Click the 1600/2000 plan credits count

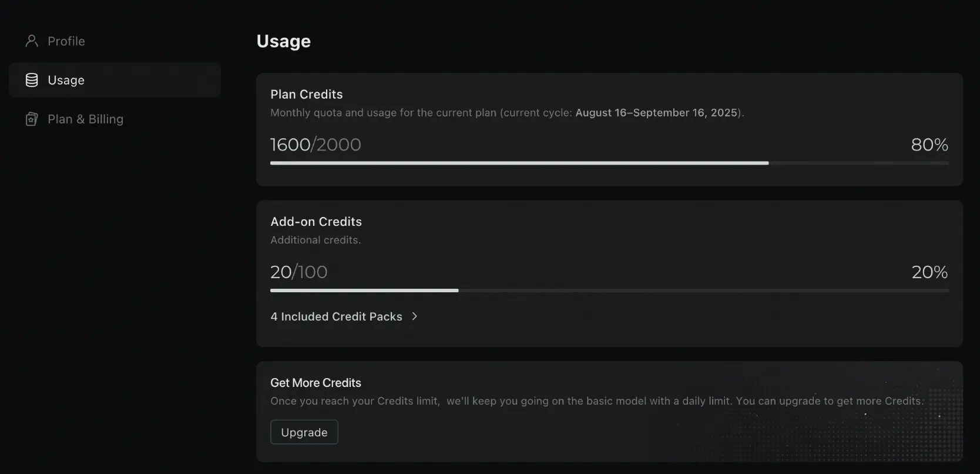pyautogui.click(x=316, y=145)
